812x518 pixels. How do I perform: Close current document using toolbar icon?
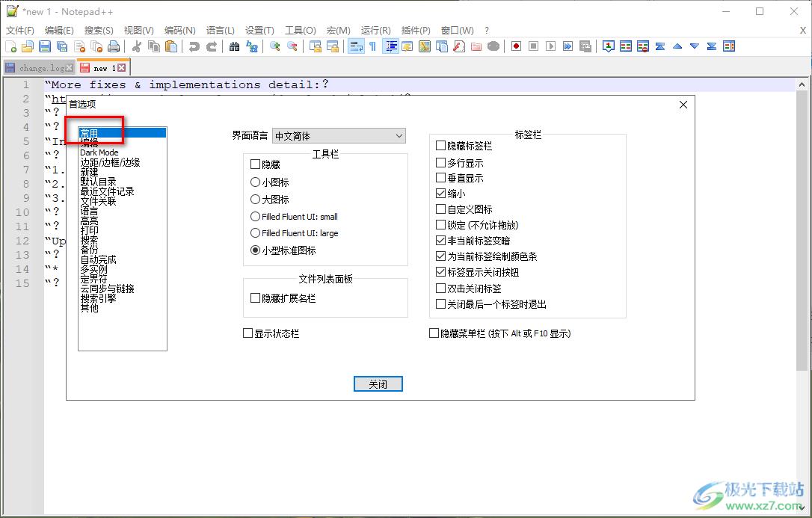pos(79,46)
